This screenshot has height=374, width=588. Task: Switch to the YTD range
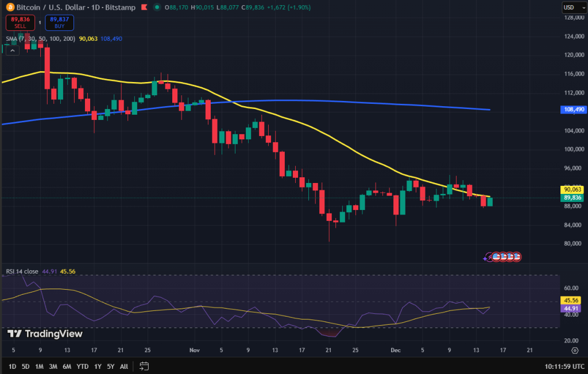coord(82,365)
